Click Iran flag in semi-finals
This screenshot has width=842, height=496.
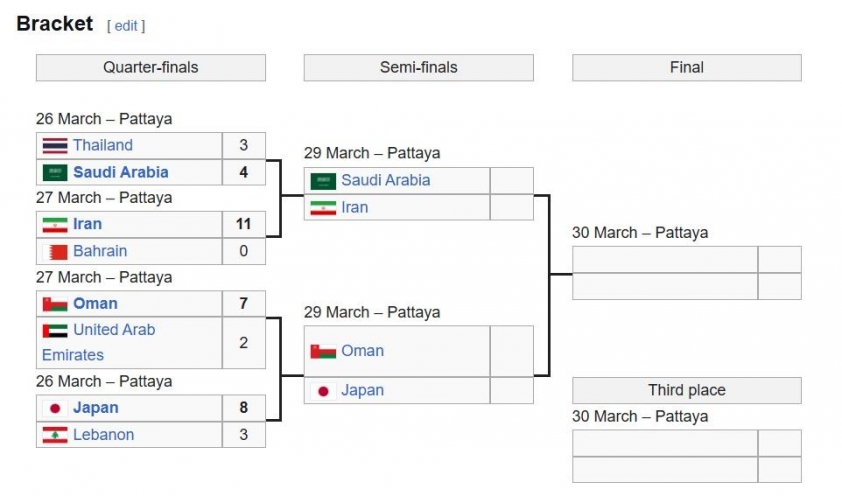323,208
